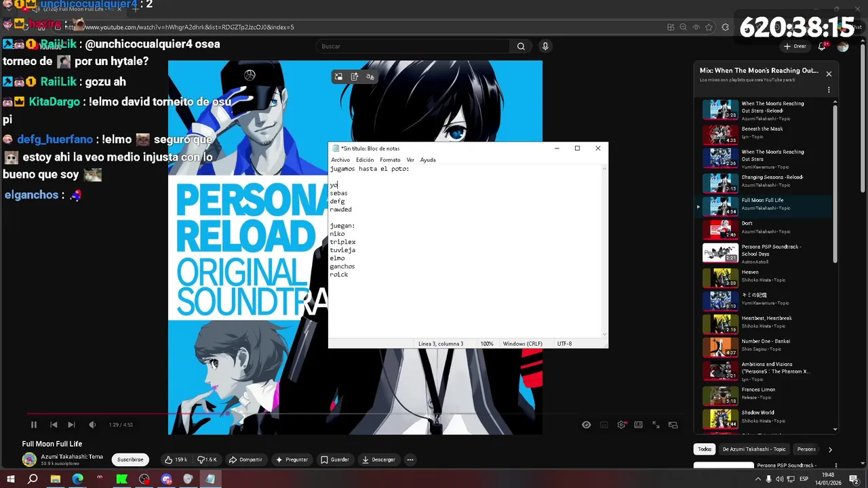Open the browser extensions puzzle icon
The height and width of the screenshot is (488, 868).
pos(726,27)
